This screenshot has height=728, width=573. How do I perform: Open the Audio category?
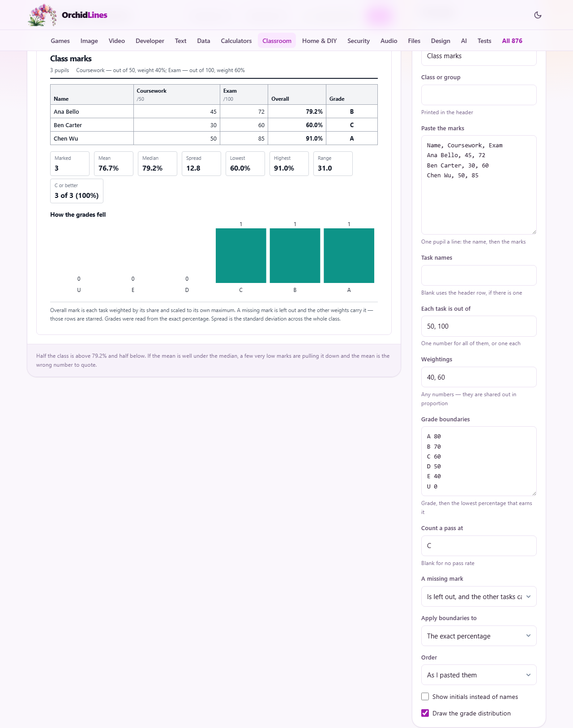pos(389,41)
